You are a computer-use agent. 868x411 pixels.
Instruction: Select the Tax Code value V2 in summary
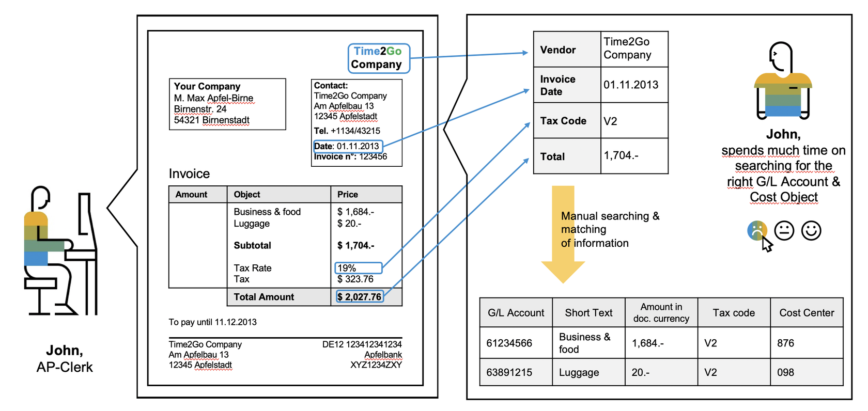(x=634, y=121)
